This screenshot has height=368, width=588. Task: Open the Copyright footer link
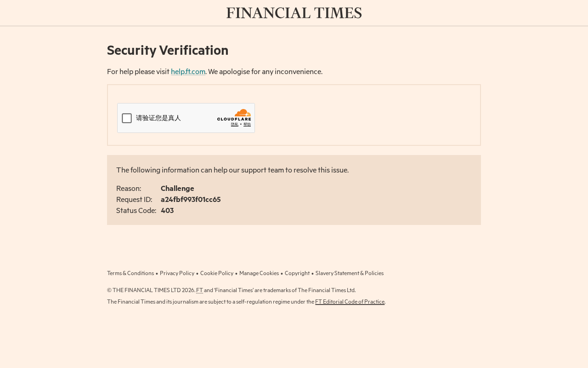[297, 273]
